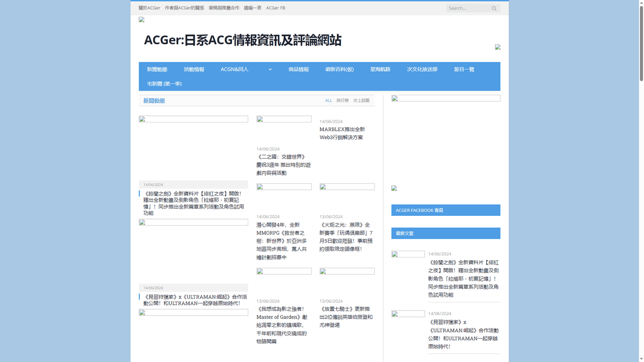Open 《鈴蘭之劍》緋紅之夜 article in main column
The width and height of the screenshot is (644, 362).
[194, 203]
